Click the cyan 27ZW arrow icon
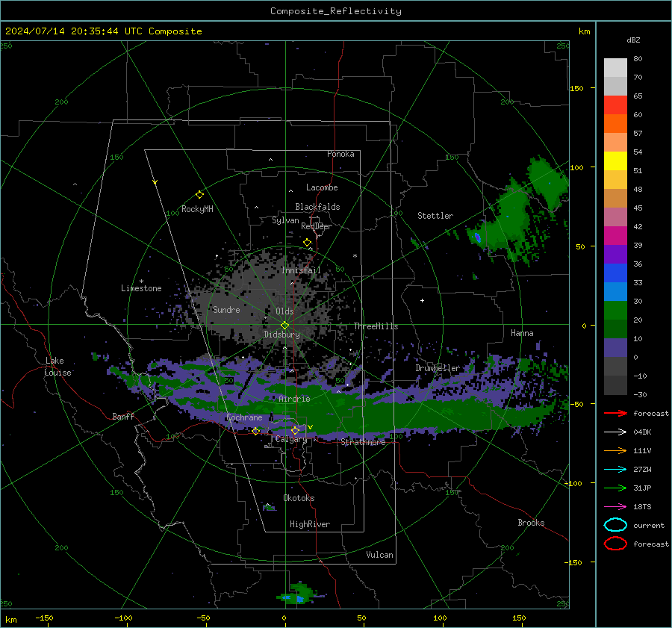 click(x=615, y=470)
